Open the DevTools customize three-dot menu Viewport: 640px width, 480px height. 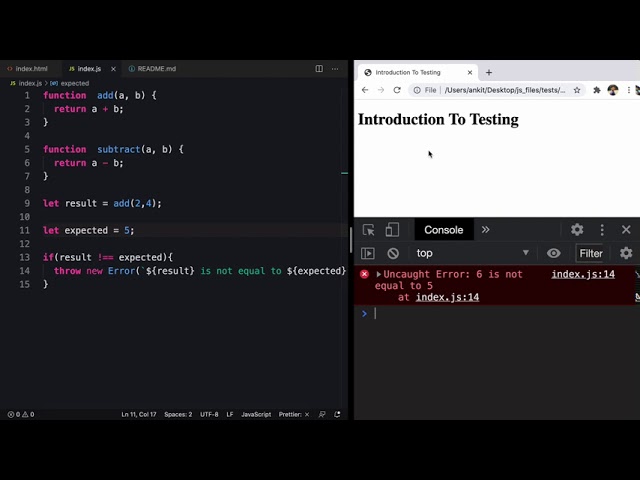[x=602, y=230]
